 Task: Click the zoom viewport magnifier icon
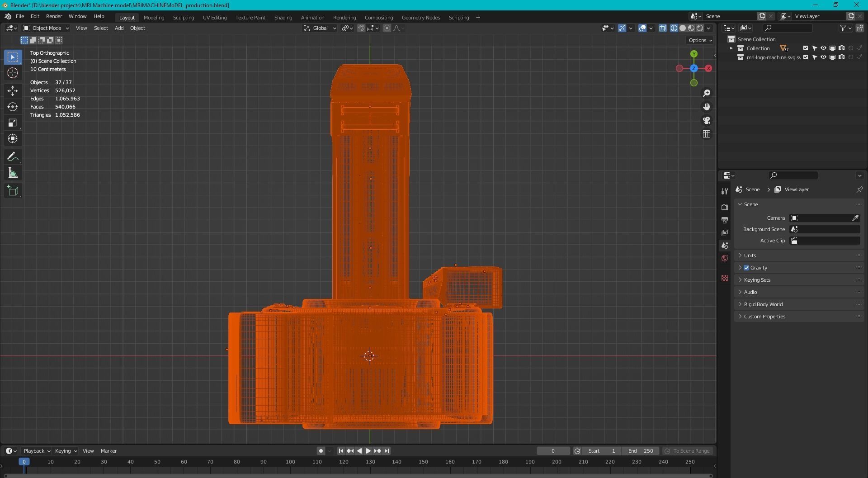[x=707, y=93]
